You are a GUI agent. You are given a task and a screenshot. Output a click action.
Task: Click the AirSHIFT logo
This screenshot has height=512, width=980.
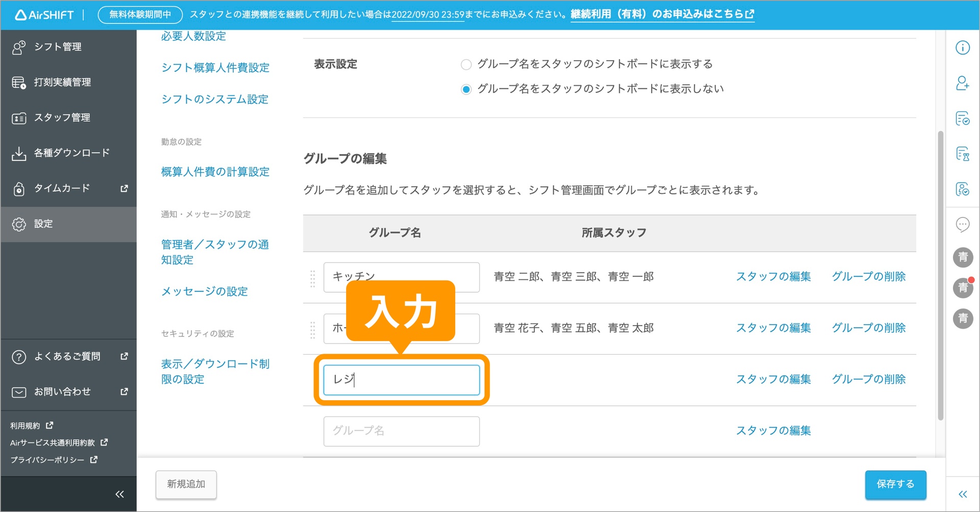pyautogui.click(x=44, y=15)
